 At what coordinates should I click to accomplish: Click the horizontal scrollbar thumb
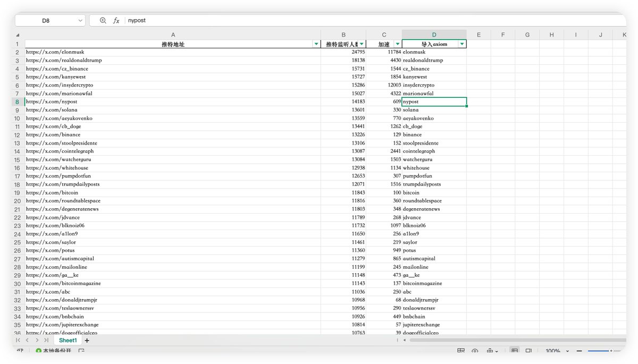click(x=518, y=340)
